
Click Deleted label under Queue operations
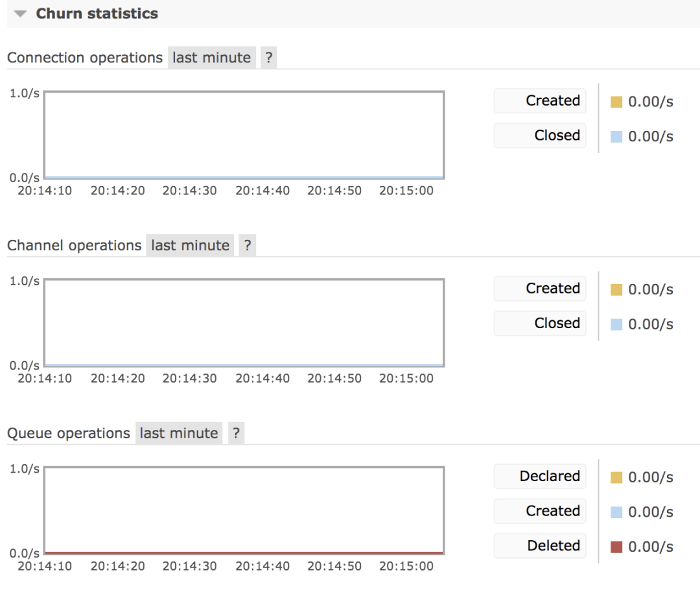(540, 546)
